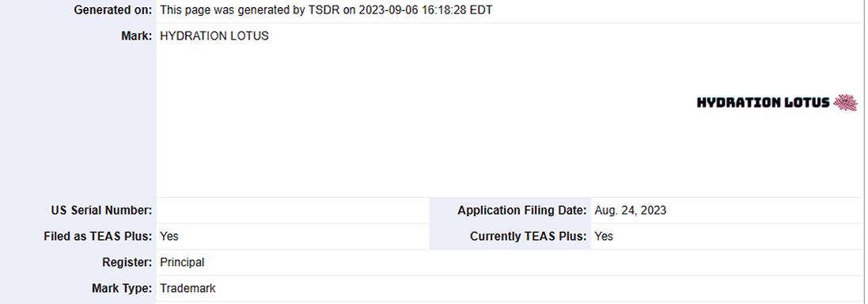Click the 'Generated on:' label
The image size is (868, 304).
tap(113, 10)
